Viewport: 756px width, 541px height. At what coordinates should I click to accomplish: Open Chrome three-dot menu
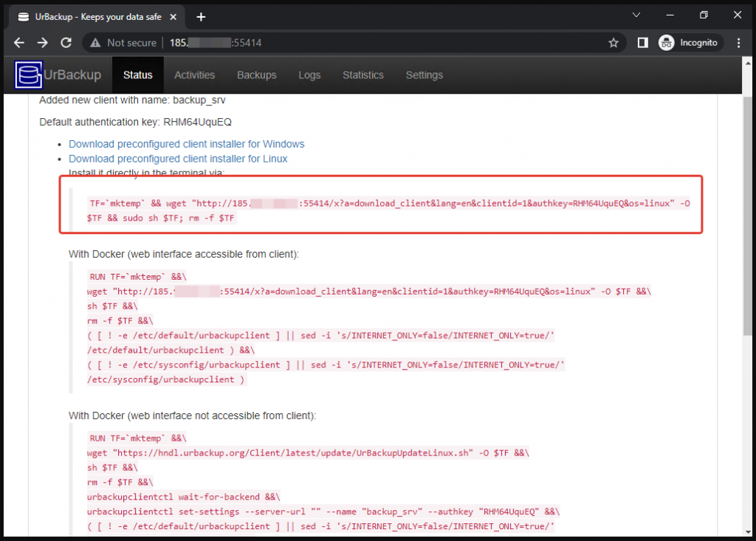[738, 43]
